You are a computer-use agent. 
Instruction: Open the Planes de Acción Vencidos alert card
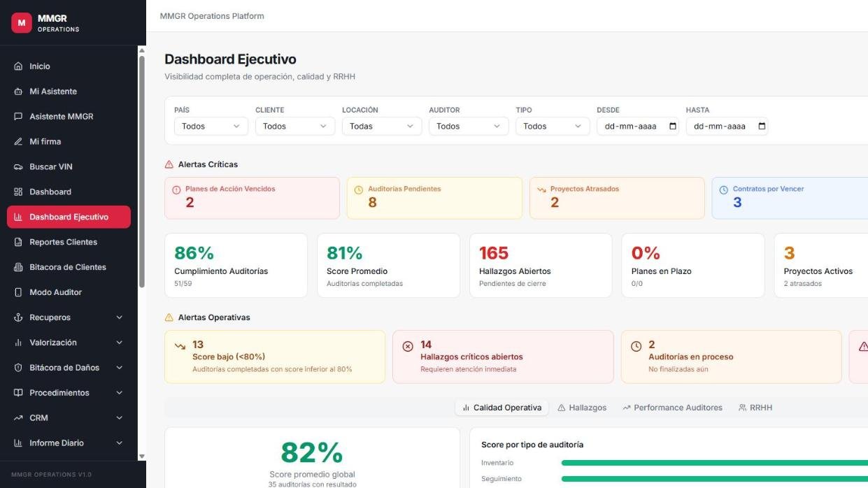[252, 198]
